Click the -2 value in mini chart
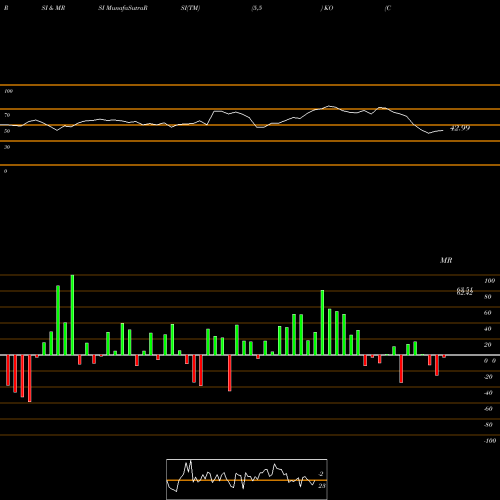This screenshot has height=500, width=500. [x=321, y=474]
